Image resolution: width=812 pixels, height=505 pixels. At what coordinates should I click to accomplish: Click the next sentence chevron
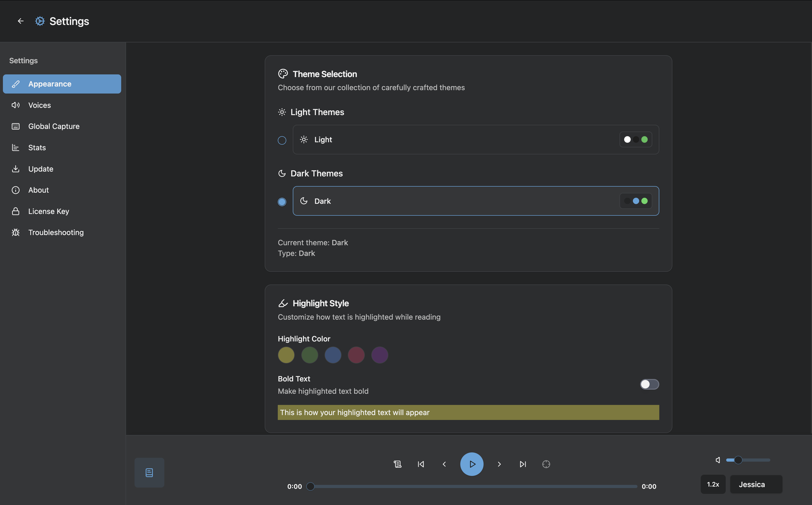499,464
